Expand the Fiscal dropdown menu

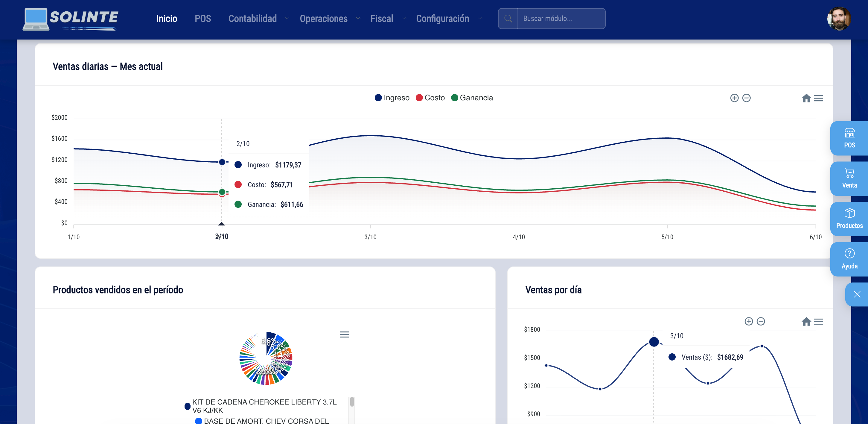click(388, 19)
